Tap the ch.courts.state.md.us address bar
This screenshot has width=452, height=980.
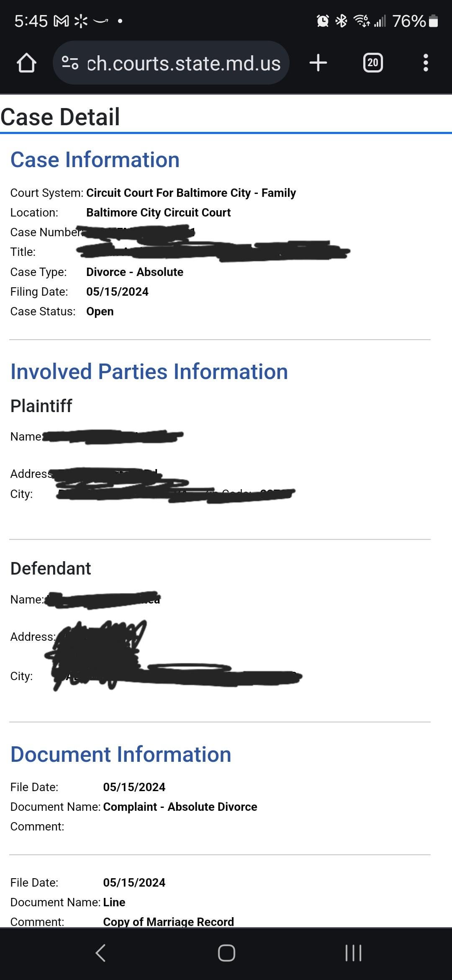pos(183,63)
